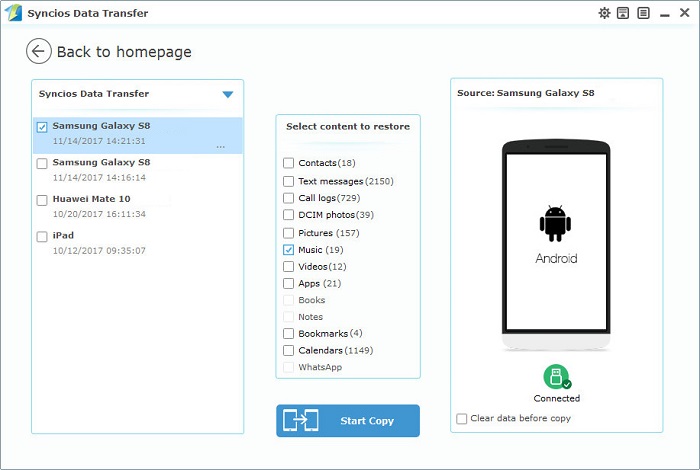The image size is (700, 470).
Task: Click the Android robot icon
Action: 555,224
